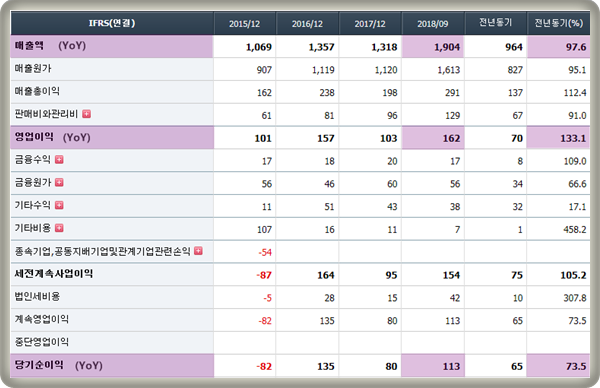Select the 계속영업이익 row label

42,320
